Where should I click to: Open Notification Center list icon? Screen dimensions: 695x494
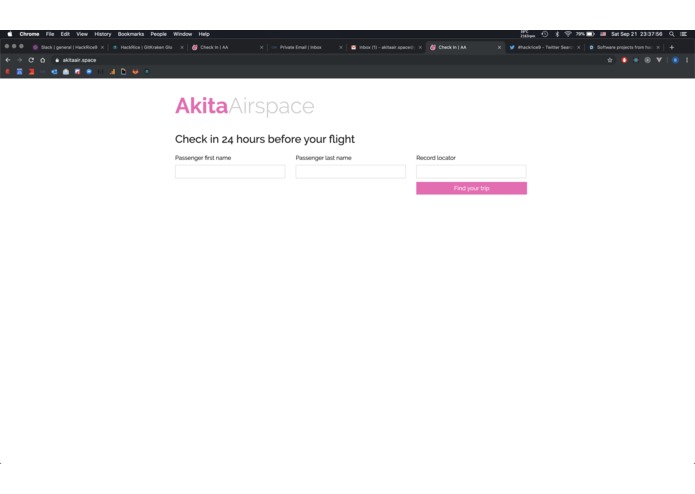point(684,34)
